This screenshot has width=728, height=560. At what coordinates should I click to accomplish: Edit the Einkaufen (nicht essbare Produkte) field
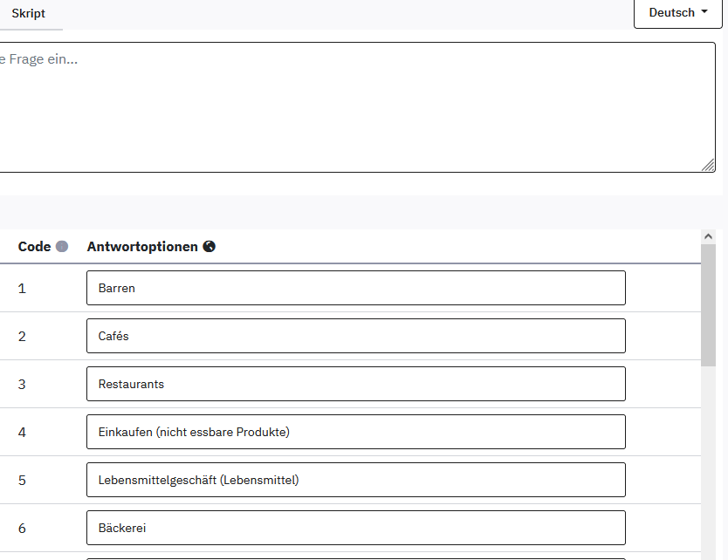pos(355,432)
